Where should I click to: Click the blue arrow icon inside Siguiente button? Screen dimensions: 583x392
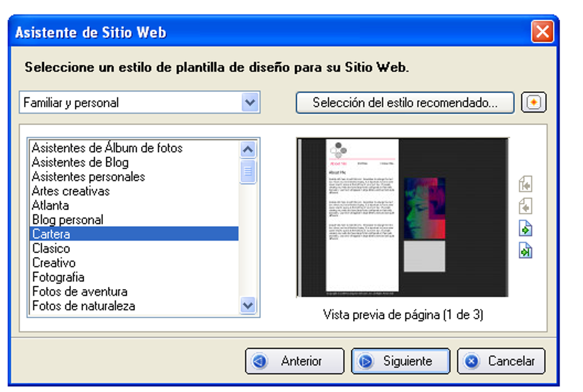pyautogui.click(x=366, y=361)
